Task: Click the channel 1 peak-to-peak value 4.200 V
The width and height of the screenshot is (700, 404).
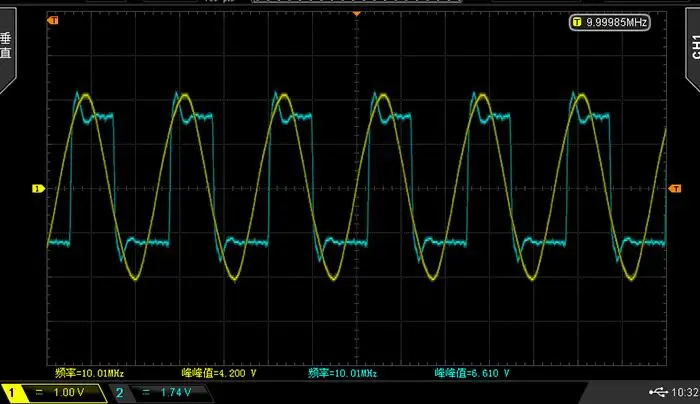Action: pyautogui.click(x=219, y=373)
